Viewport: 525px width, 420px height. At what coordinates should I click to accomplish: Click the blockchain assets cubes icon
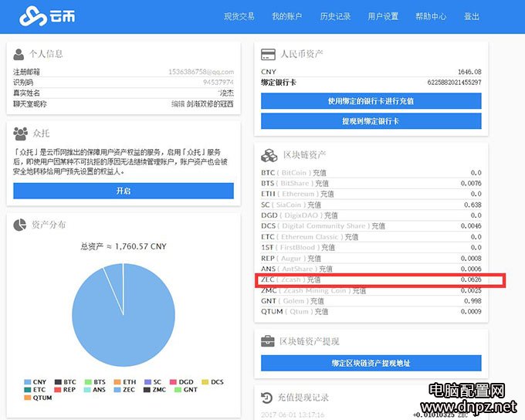[x=269, y=155]
